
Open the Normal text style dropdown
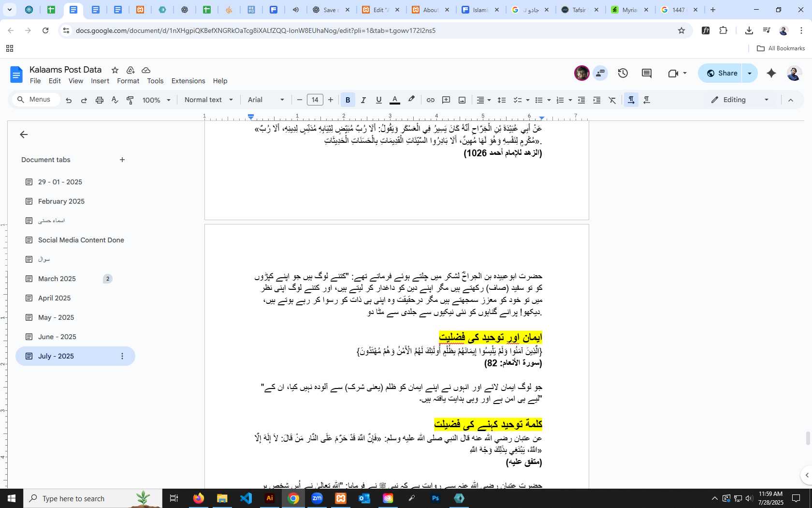pyautogui.click(x=209, y=100)
